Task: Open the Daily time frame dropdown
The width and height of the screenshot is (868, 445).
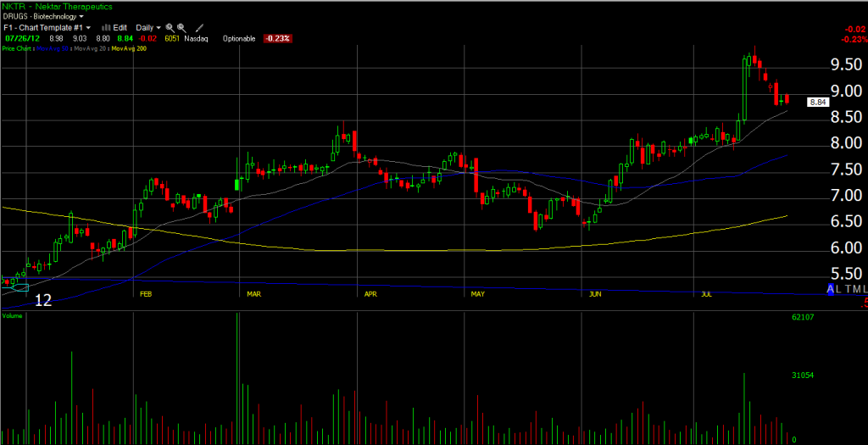Action: [148, 27]
